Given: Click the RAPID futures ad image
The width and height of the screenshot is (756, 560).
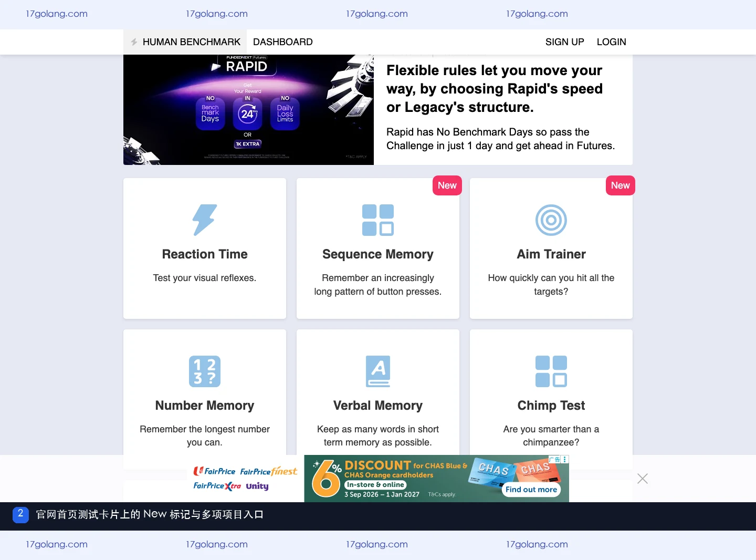Looking at the screenshot, I should pos(248,110).
